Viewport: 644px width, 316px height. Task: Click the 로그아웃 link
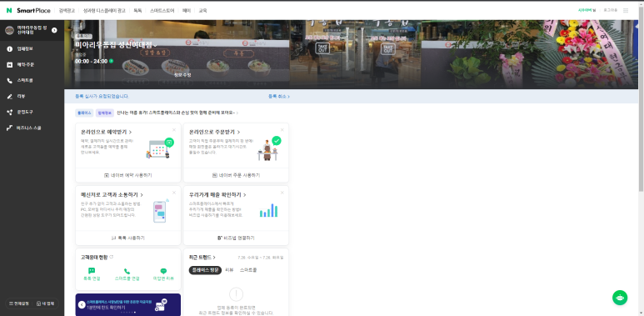pyautogui.click(x=611, y=10)
